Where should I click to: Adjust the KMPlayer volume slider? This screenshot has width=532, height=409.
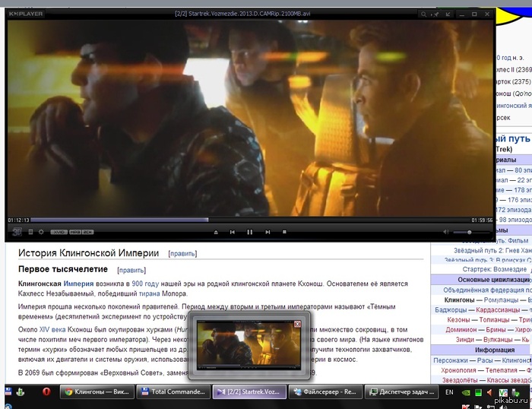click(x=470, y=232)
